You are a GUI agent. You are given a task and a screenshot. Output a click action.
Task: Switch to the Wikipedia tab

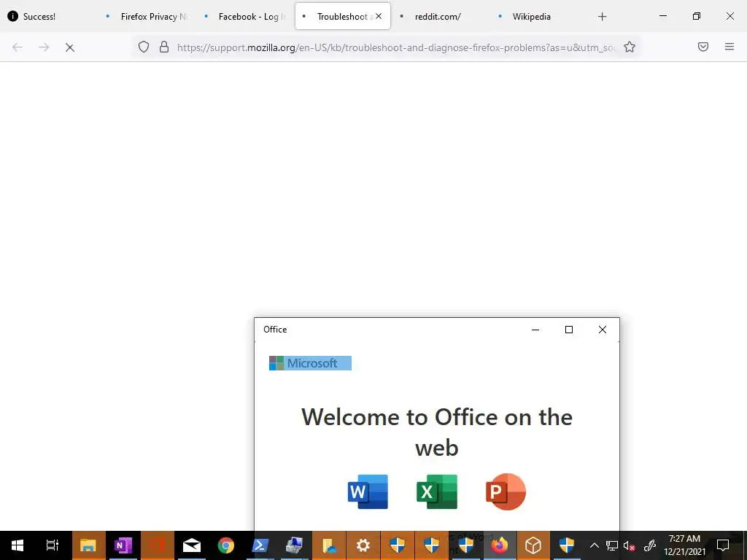tap(538, 16)
